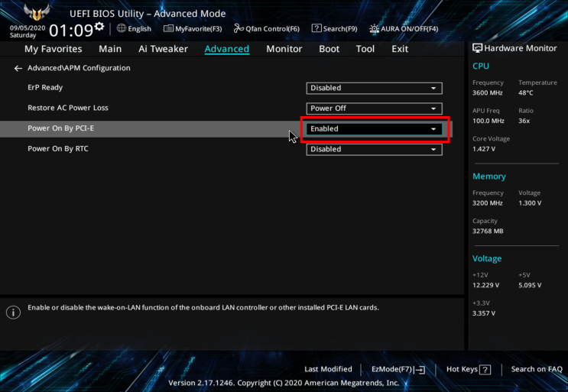
Task: Toggle AURA ON/OFF(F4)
Action: pos(404,28)
